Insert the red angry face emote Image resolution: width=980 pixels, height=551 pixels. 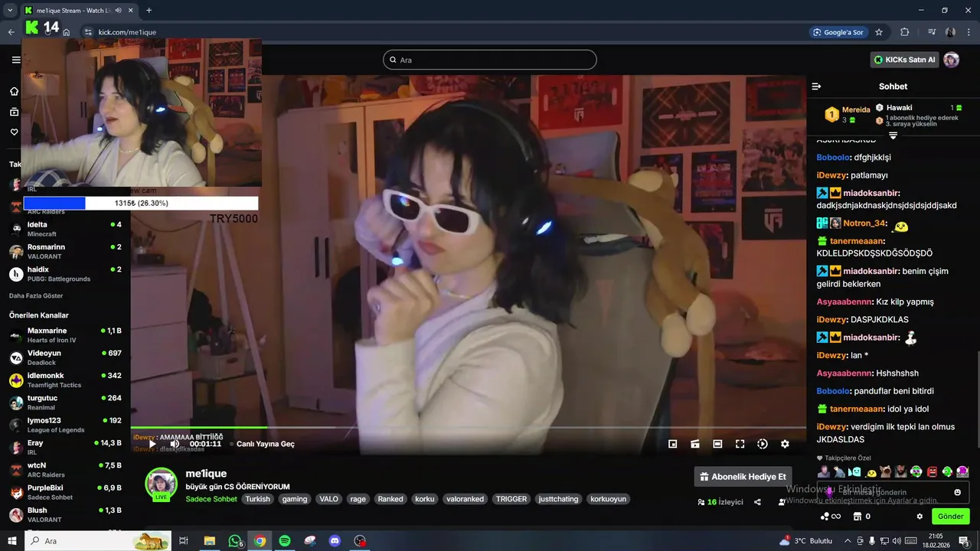click(932, 472)
